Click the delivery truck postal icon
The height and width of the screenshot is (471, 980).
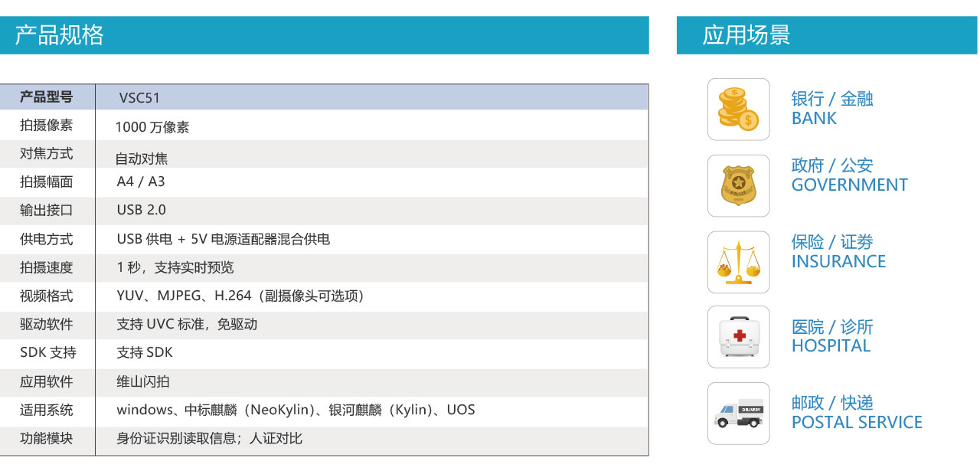[738, 414]
